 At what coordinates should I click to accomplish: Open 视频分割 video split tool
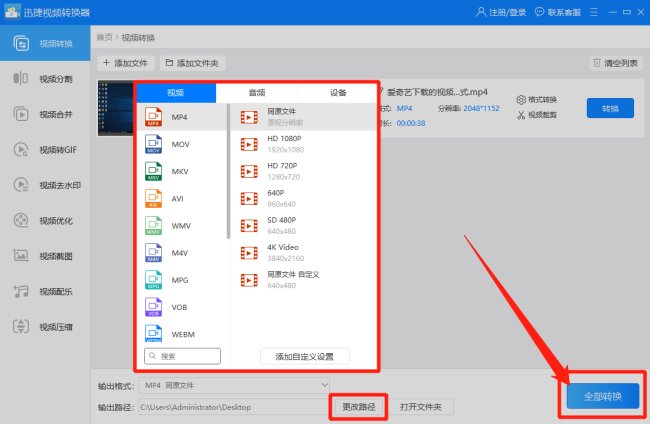[45, 79]
